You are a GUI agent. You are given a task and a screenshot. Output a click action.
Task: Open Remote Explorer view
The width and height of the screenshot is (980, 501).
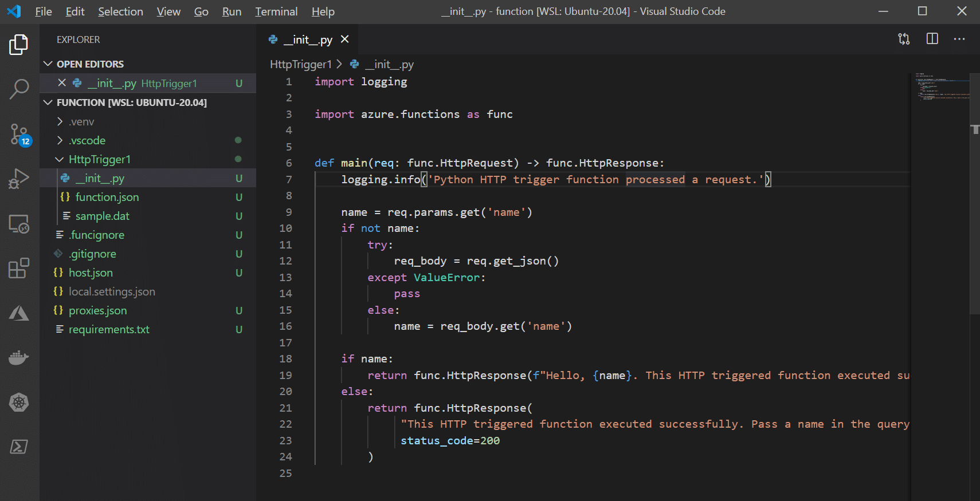click(x=19, y=224)
